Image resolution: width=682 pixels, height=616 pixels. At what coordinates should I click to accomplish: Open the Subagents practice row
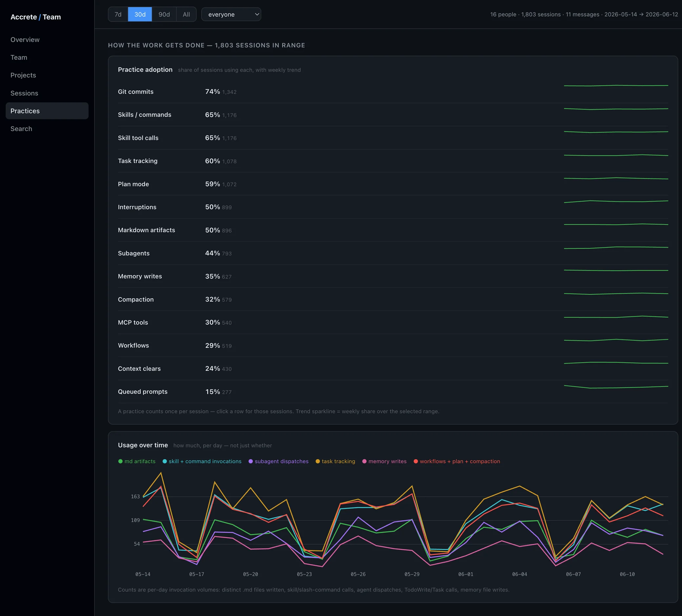pos(393,253)
